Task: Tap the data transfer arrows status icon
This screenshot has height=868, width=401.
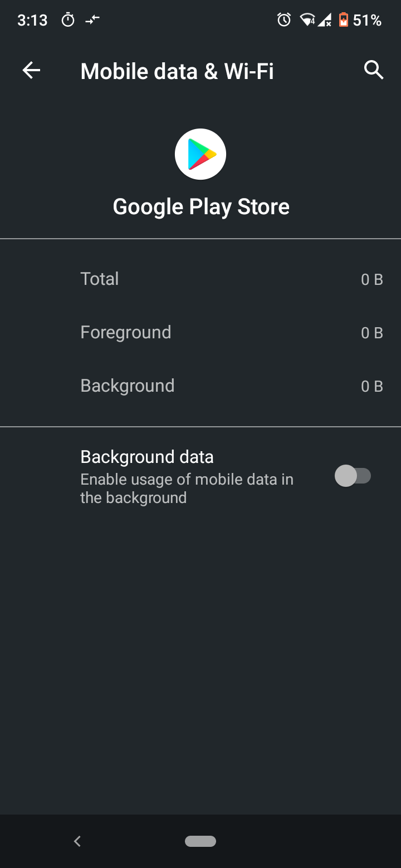Action: (92, 21)
